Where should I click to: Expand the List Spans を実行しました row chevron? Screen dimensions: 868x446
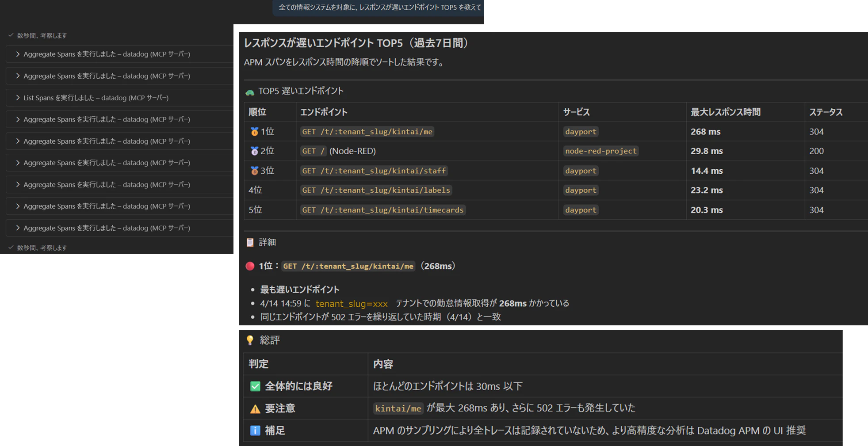18,98
